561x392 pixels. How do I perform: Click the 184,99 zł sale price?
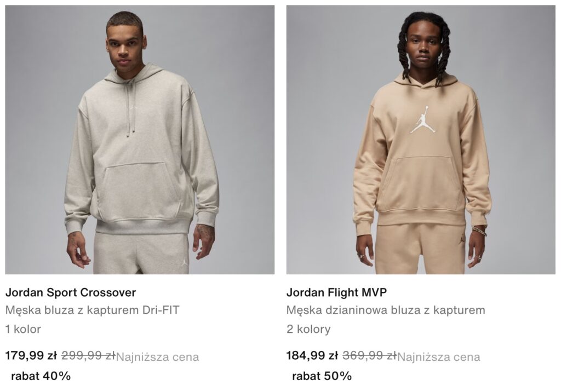click(x=312, y=355)
